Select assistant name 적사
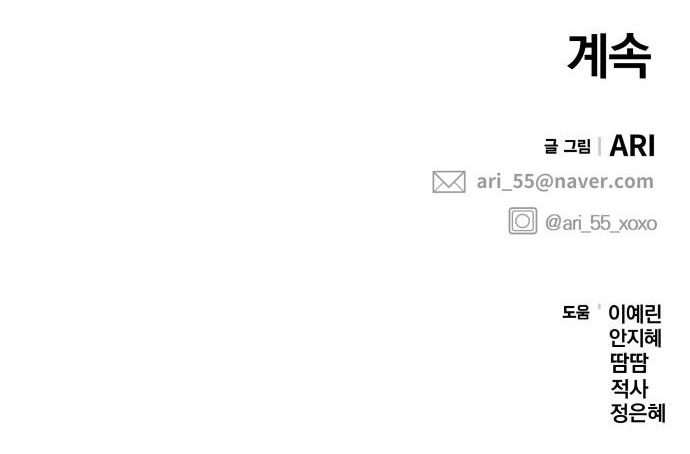 (x=629, y=388)
